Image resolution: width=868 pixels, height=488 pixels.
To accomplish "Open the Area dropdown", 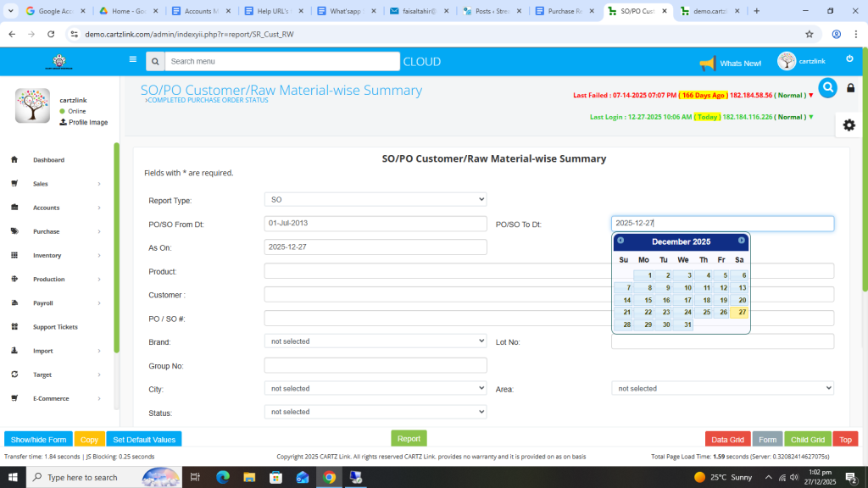I will pos(722,388).
